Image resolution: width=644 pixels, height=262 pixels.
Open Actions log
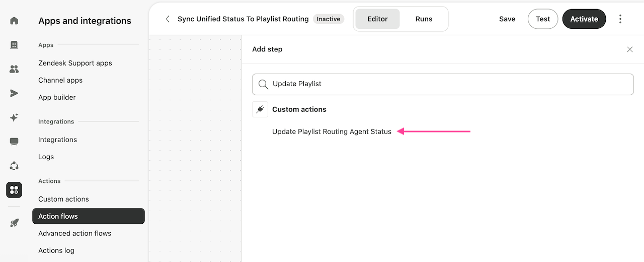pos(56,250)
